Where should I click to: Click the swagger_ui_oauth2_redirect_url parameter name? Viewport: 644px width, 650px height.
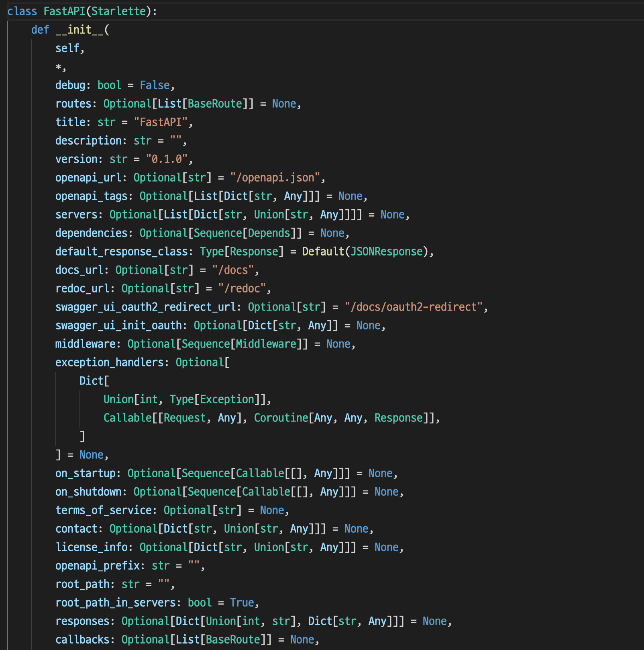[x=146, y=307]
